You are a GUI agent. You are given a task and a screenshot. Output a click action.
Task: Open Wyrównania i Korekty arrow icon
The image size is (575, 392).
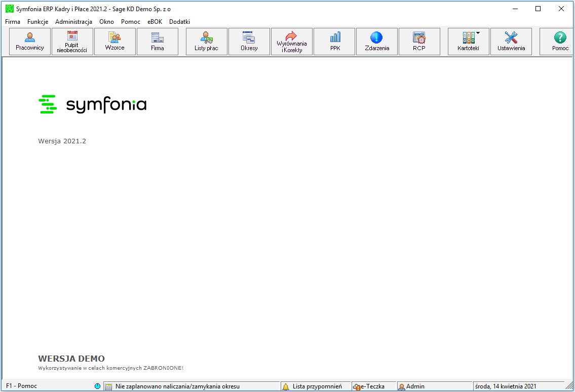point(291,35)
